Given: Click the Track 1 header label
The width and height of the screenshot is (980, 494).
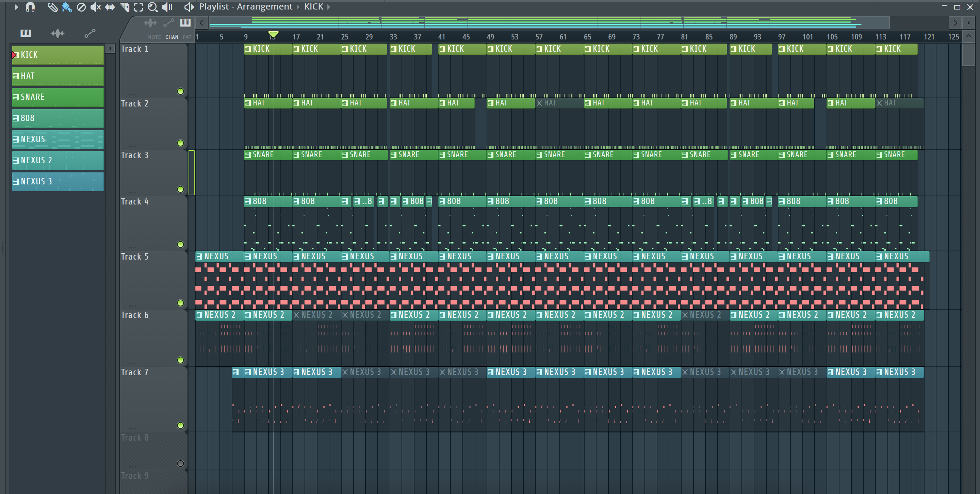Looking at the screenshot, I should [135, 49].
